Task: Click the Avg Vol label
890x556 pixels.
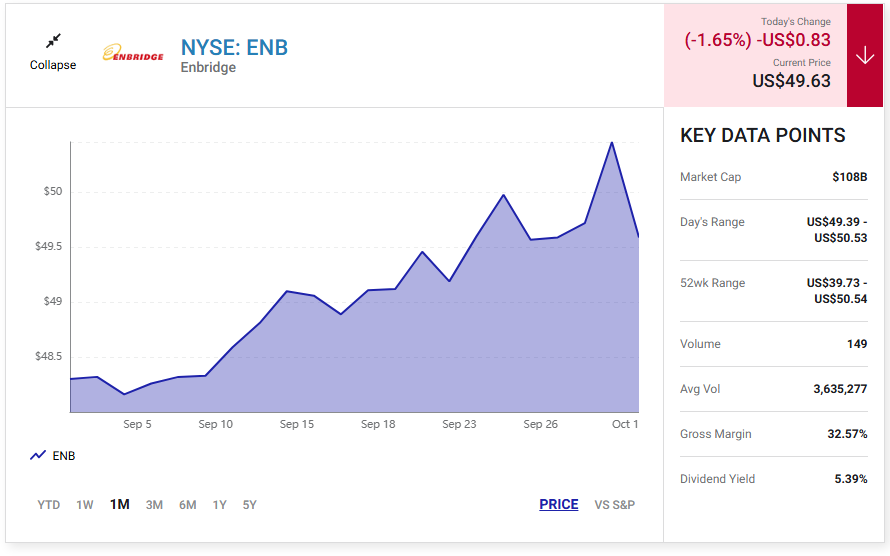Action: click(x=700, y=389)
